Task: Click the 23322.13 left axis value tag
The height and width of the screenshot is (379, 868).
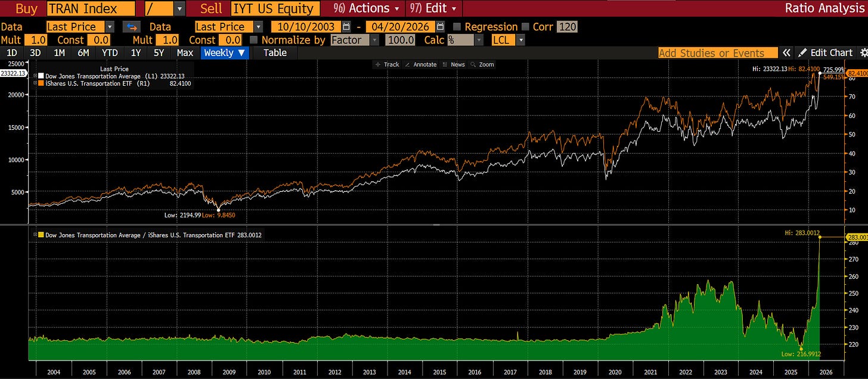Action: (12, 73)
